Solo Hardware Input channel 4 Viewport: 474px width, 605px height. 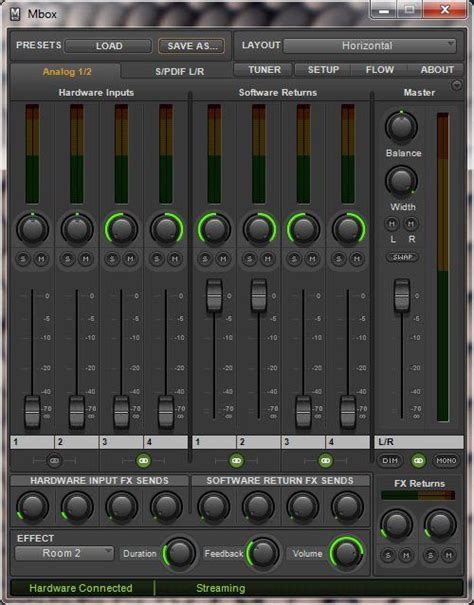(157, 259)
